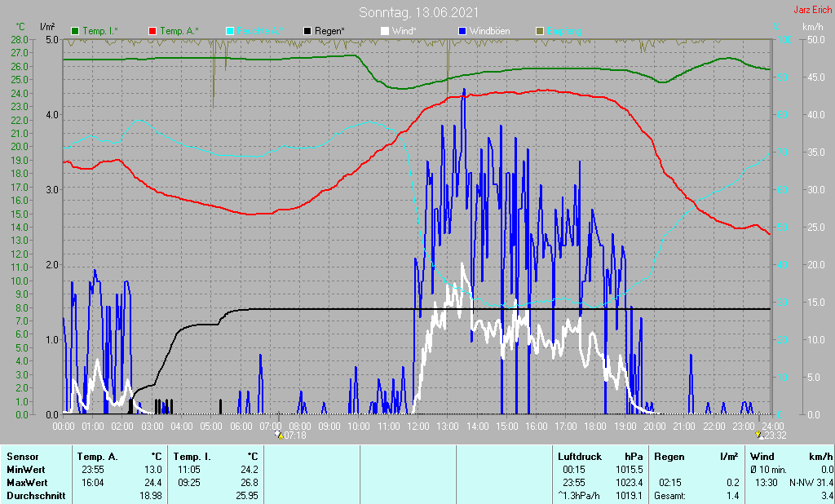Click the blue Windböen legend swatch

click(462, 31)
